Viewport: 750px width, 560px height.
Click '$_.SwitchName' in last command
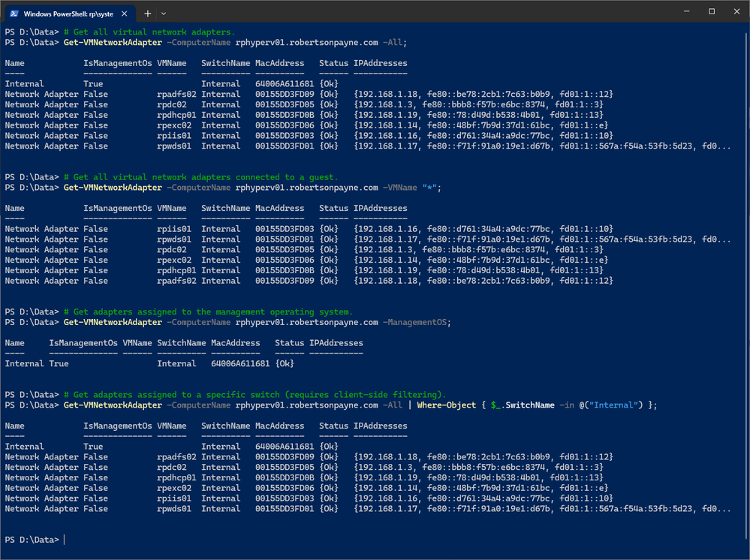pos(523,405)
